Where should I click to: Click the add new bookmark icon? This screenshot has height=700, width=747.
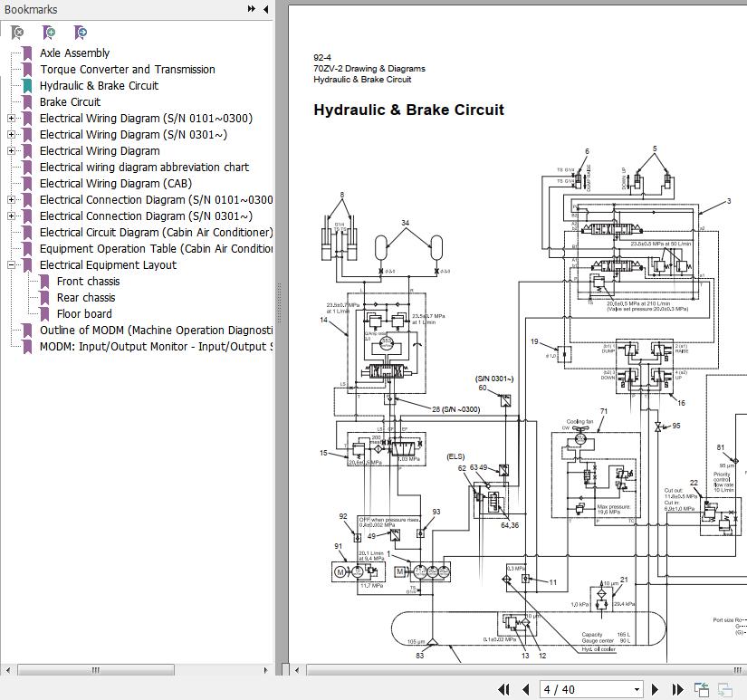(49, 33)
